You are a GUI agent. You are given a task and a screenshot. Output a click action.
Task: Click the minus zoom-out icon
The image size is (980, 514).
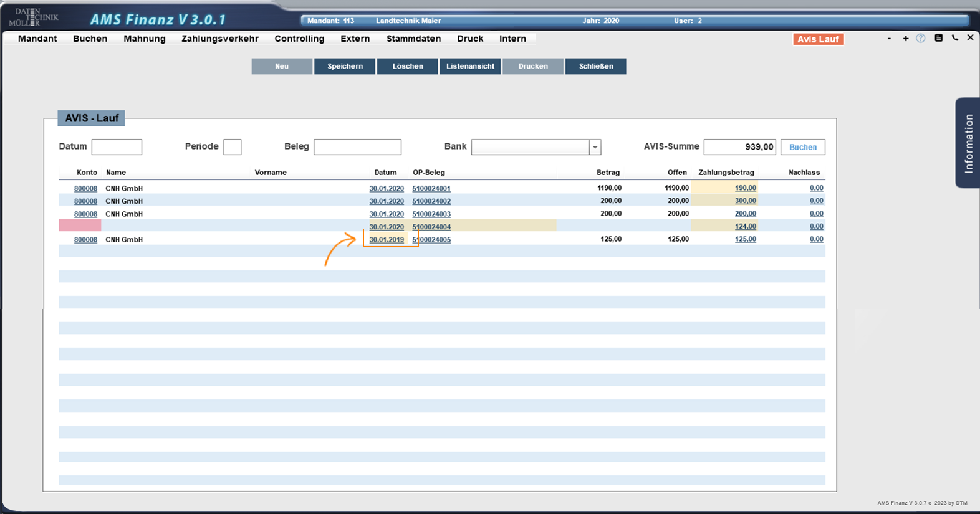coord(889,39)
